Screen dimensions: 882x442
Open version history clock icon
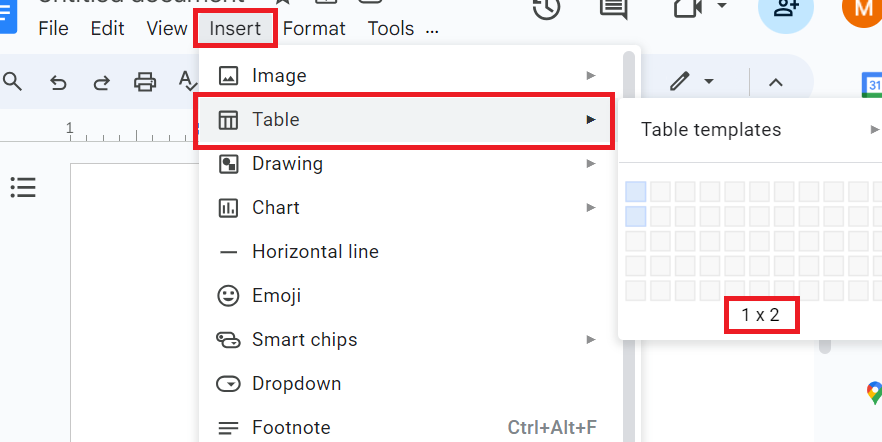(546, 8)
